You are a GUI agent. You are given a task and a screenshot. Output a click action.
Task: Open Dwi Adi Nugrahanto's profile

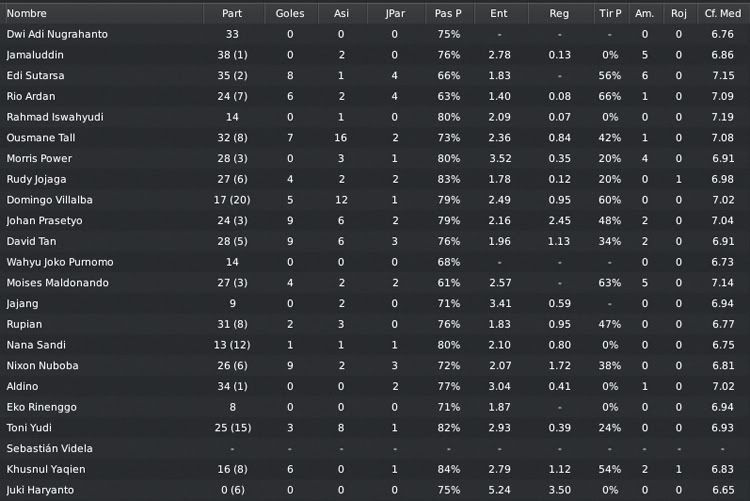click(57, 34)
